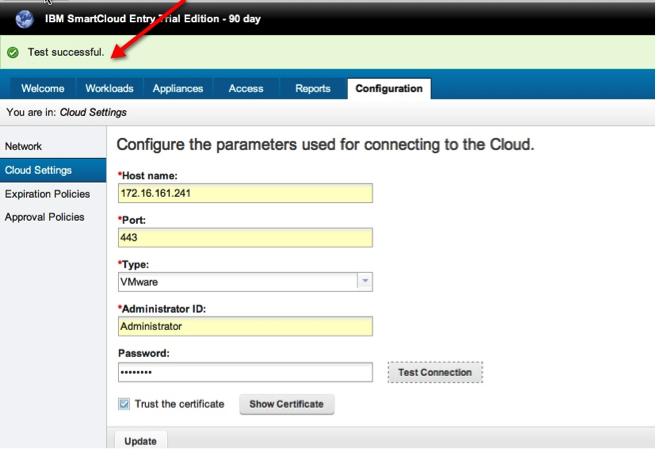Click the 'Configure the parameters' heading
Image resolution: width=656 pixels, height=449 pixels.
(325, 145)
